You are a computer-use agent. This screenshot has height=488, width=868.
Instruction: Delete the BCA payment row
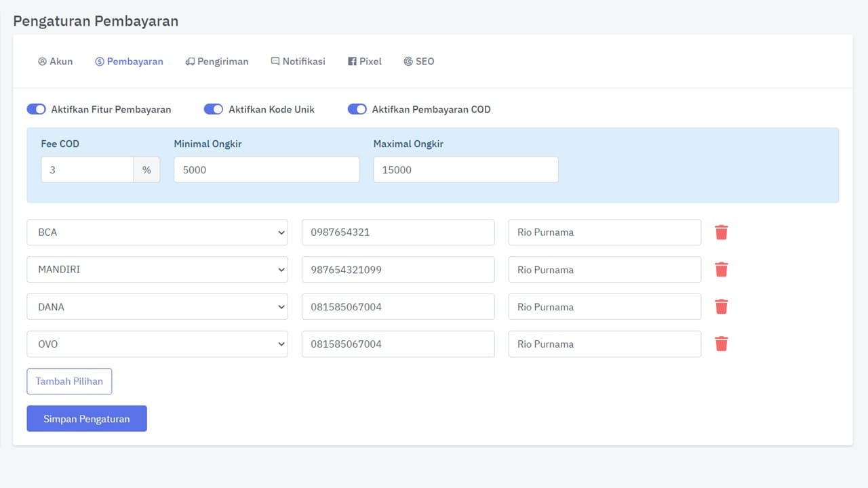coord(722,232)
